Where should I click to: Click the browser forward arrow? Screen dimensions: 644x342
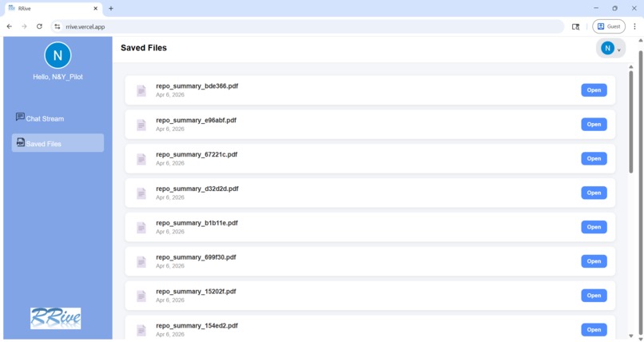tap(24, 26)
